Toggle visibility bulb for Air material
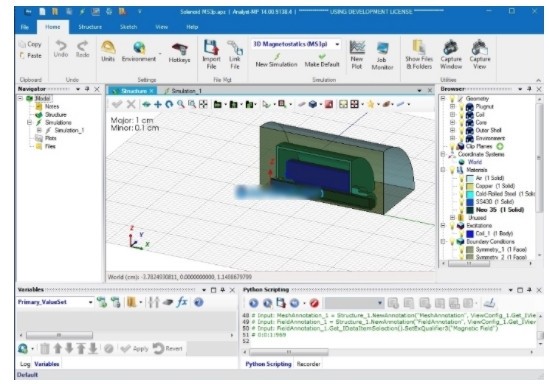Screen dimensions: 549x384 point(462,178)
